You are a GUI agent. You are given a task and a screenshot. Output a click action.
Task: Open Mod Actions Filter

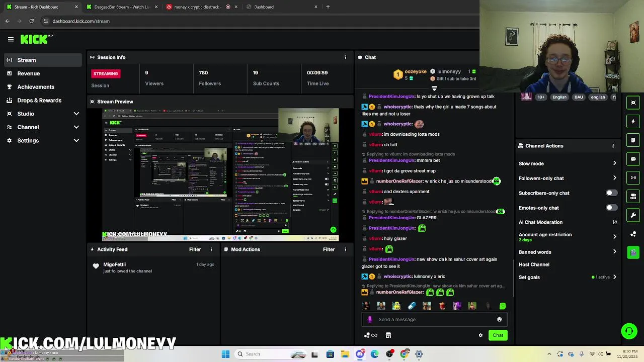coord(329,249)
